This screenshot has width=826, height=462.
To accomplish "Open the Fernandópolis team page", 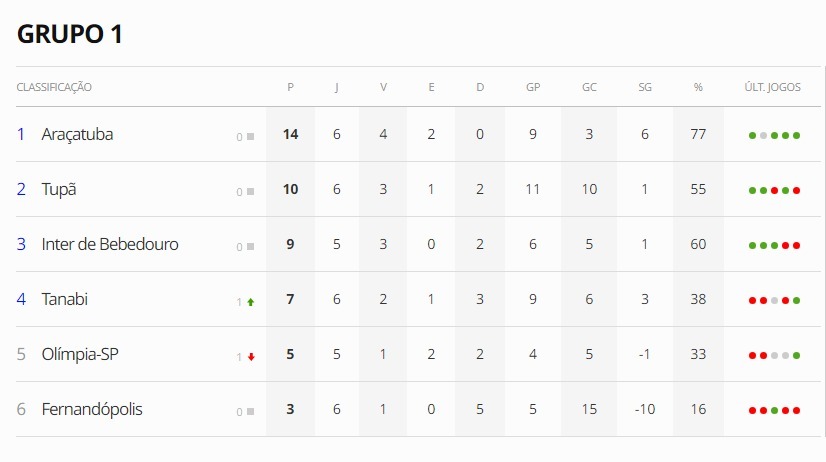I will [92, 409].
